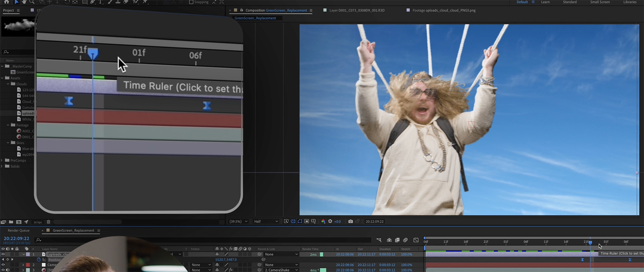Open the Libraries workspace
The height and width of the screenshot is (272, 644).
point(630,2)
